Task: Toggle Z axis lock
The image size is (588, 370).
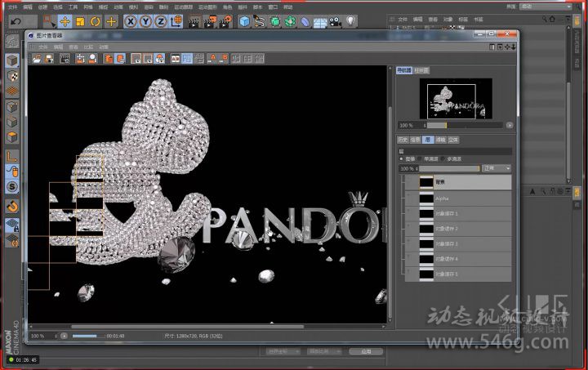Action: pyautogui.click(x=161, y=21)
